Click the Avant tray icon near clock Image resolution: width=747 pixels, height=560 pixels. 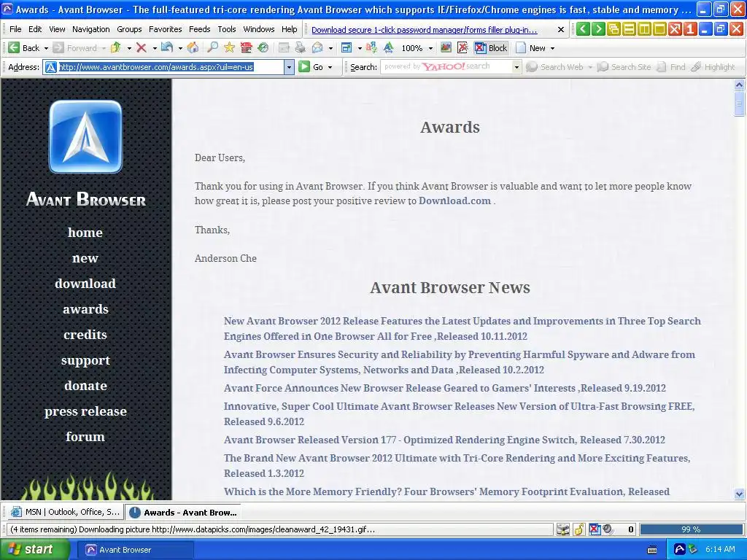(680, 550)
